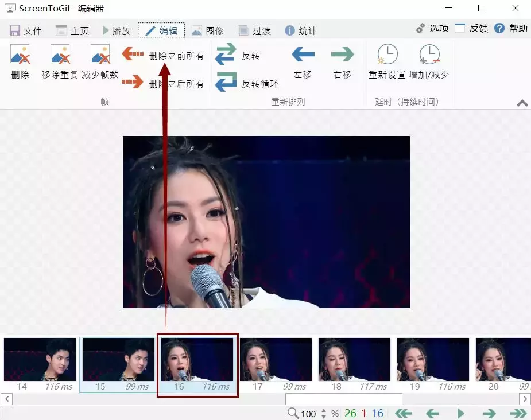531x420 pixels.
Task: Select frame 20 thumbnail
Action: (x=503, y=359)
